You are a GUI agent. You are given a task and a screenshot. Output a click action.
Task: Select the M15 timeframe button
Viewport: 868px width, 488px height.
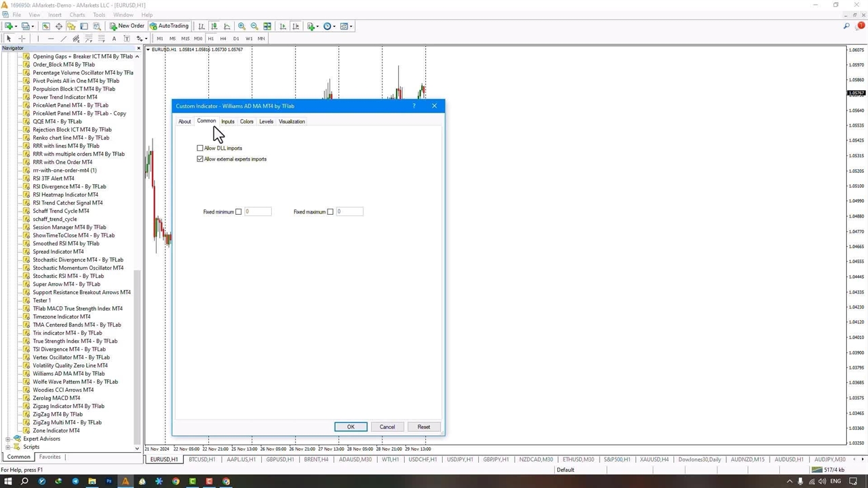click(185, 39)
